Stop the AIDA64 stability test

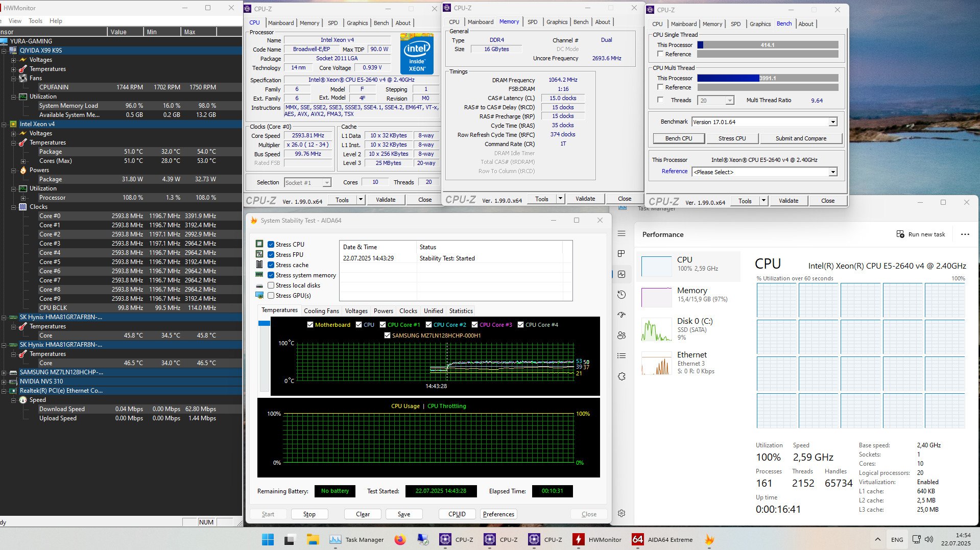[x=309, y=514]
